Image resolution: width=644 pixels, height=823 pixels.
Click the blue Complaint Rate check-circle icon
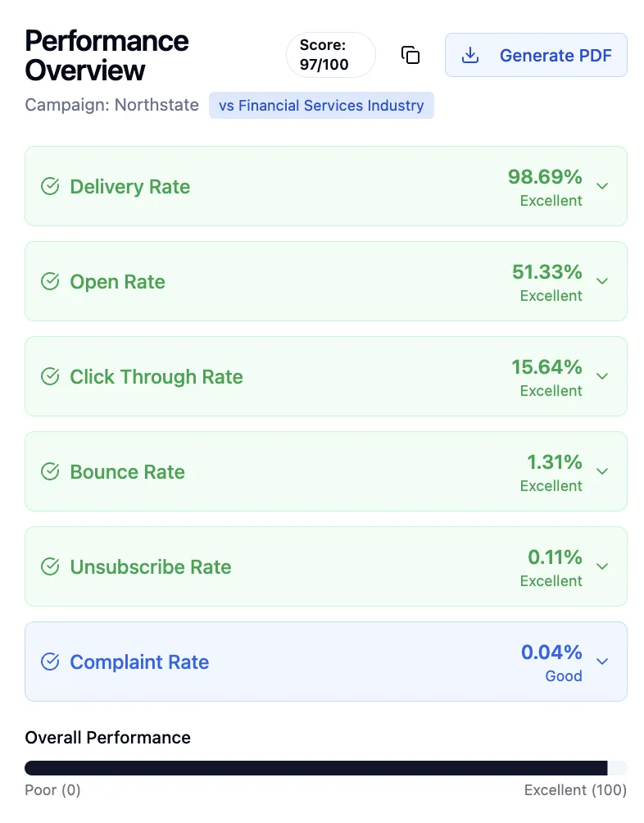click(x=50, y=662)
